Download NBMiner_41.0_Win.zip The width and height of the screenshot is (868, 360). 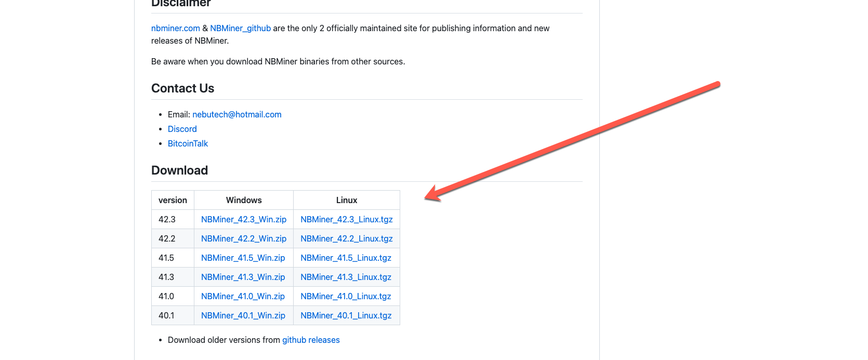(x=243, y=297)
